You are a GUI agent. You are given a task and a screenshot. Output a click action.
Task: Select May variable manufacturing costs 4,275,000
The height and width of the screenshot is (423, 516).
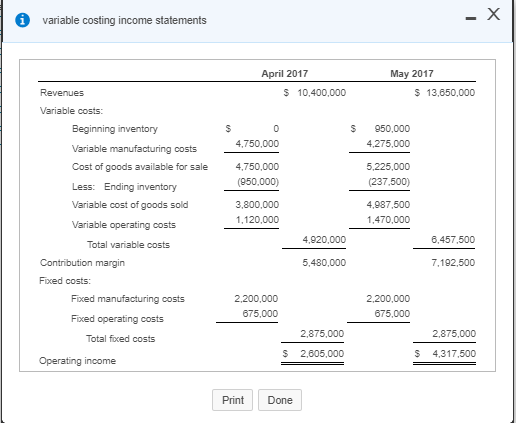pyautogui.click(x=388, y=144)
